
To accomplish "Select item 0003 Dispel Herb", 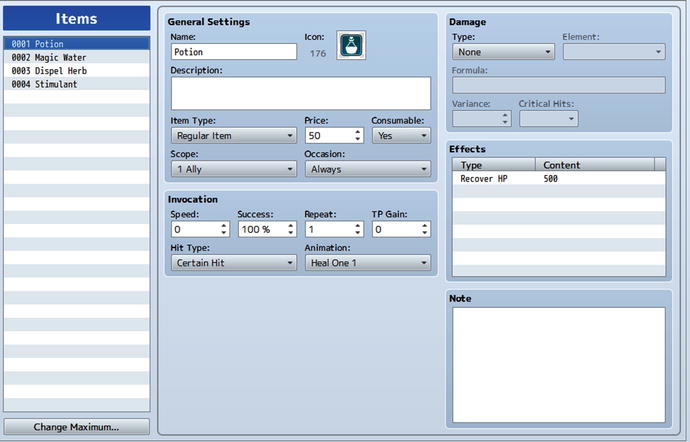I will click(x=77, y=70).
